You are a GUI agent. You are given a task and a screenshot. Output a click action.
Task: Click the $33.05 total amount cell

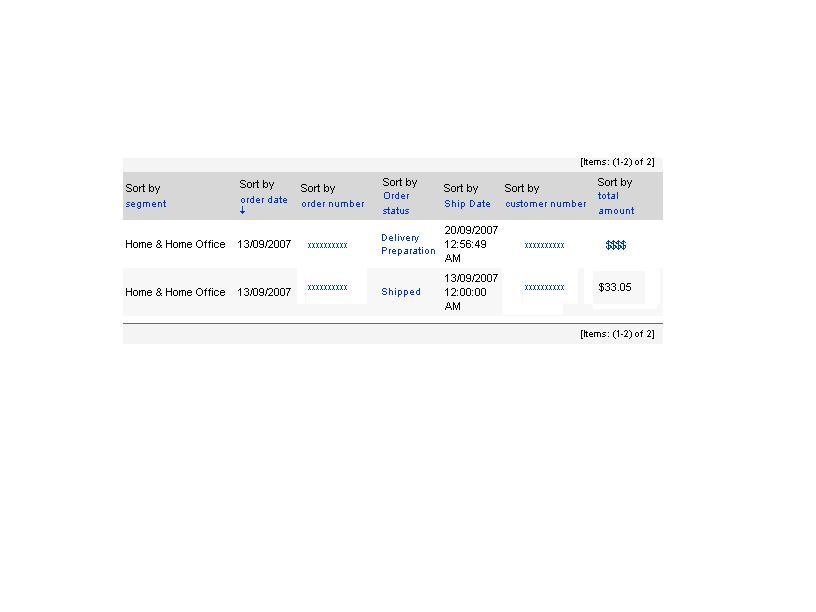point(615,287)
